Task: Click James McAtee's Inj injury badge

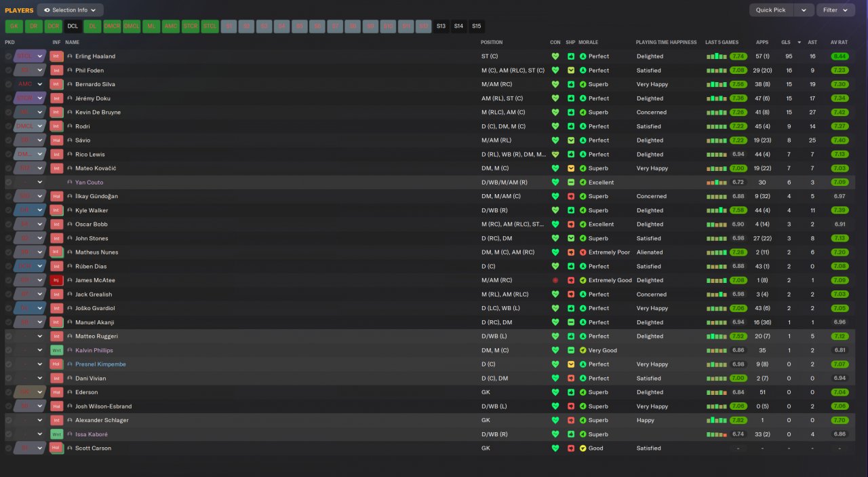Action: tap(56, 280)
